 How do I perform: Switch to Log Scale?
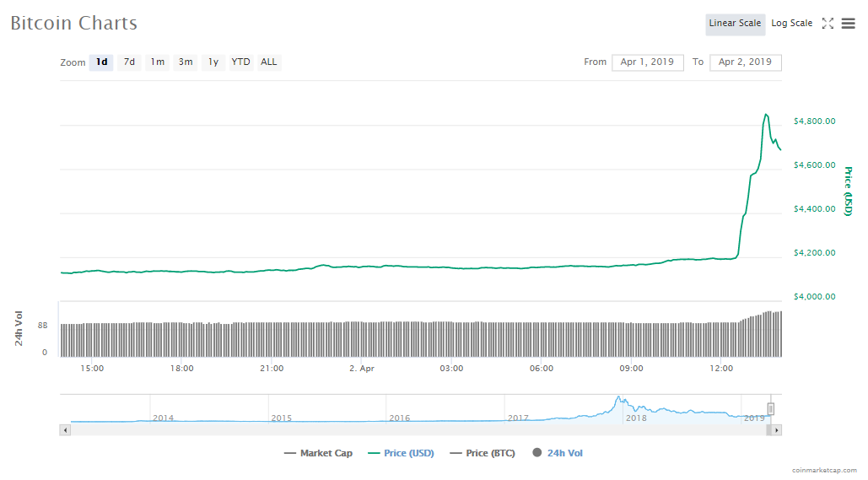(791, 24)
